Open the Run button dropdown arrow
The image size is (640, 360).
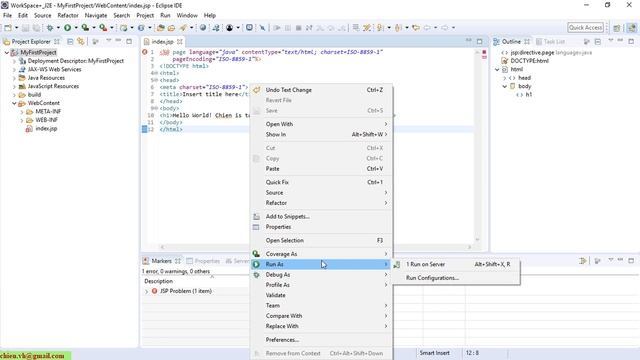pyautogui.click(x=76, y=28)
